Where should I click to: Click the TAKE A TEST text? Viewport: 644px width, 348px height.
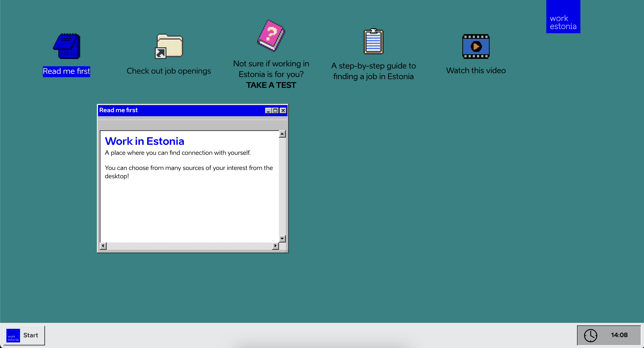[x=271, y=85]
